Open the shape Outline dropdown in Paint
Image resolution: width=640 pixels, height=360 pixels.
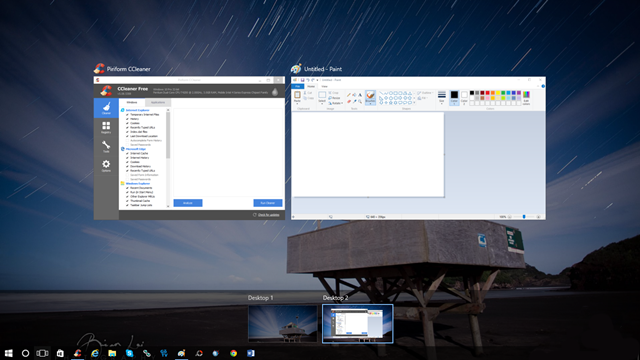pos(425,93)
